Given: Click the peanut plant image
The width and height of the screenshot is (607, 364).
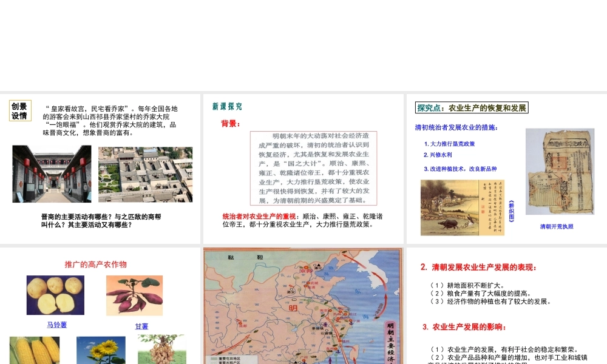Looking at the screenshot, I should point(162,349).
